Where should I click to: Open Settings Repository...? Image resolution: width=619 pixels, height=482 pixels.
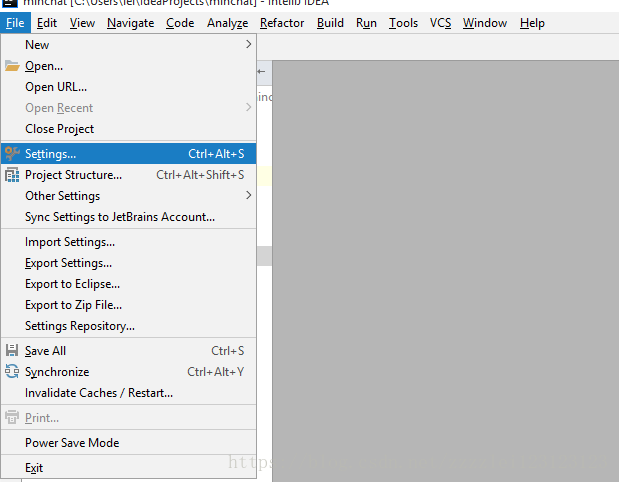pyautogui.click(x=128, y=326)
